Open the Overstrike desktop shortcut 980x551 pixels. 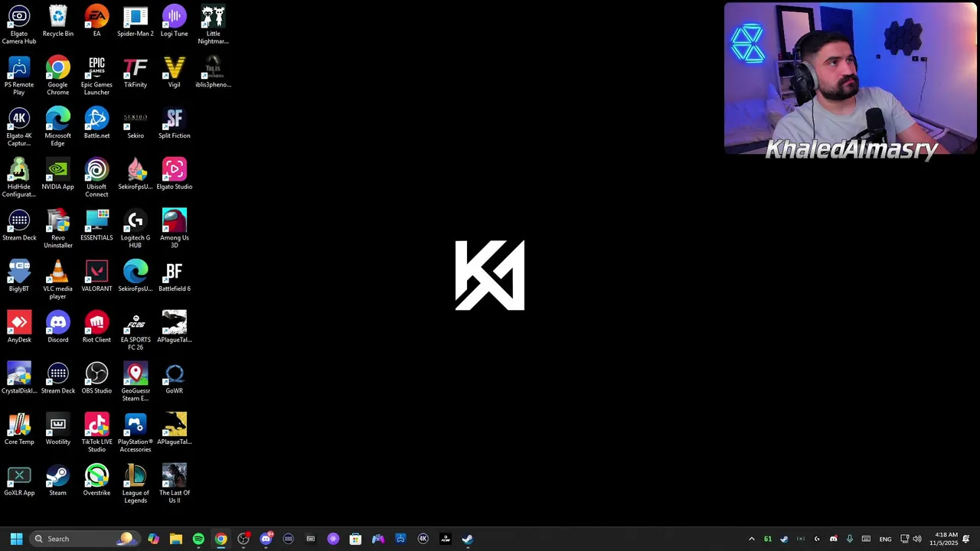[96, 480]
